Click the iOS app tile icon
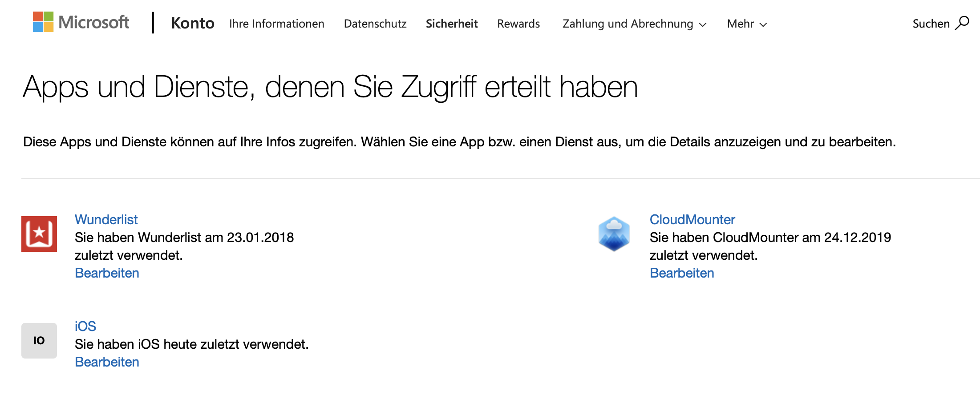 [x=39, y=341]
